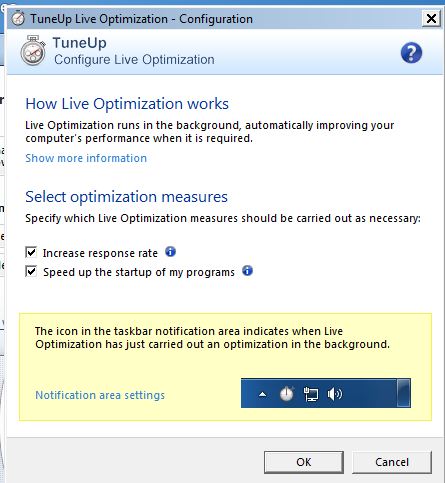Confirm settings with the OK button

pyautogui.click(x=304, y=462)
